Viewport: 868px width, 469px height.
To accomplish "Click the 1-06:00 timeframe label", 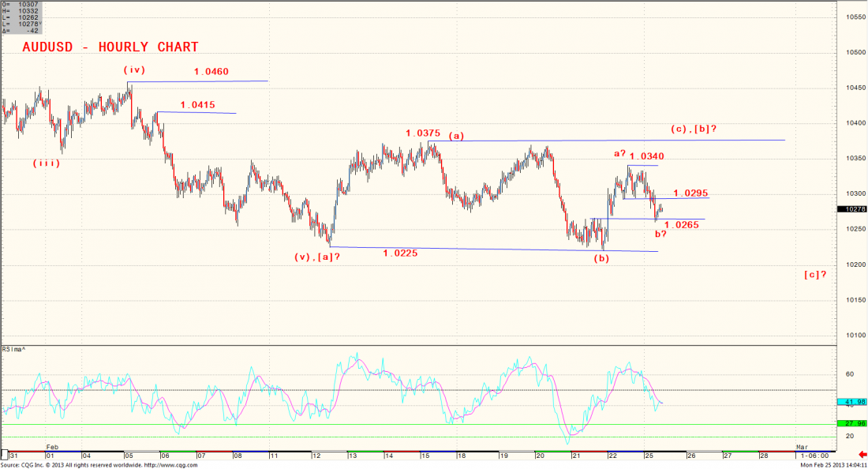I will click(813, 456).
